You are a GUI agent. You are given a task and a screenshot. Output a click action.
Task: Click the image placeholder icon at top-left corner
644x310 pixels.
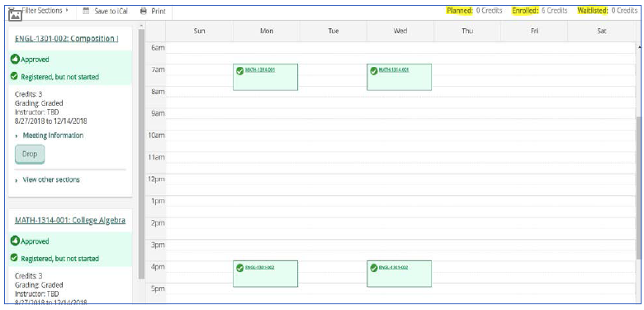(15, 15)
